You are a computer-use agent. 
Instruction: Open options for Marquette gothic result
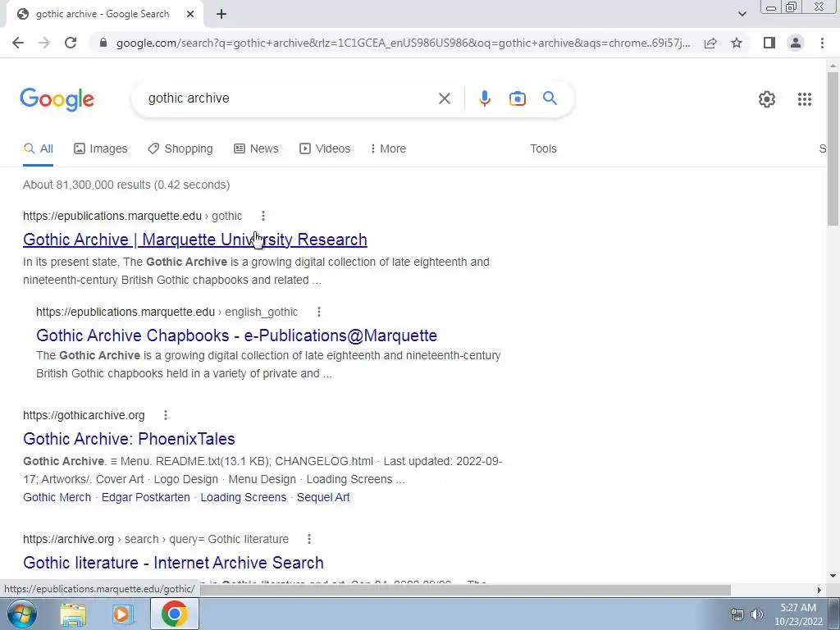(262, 216)
